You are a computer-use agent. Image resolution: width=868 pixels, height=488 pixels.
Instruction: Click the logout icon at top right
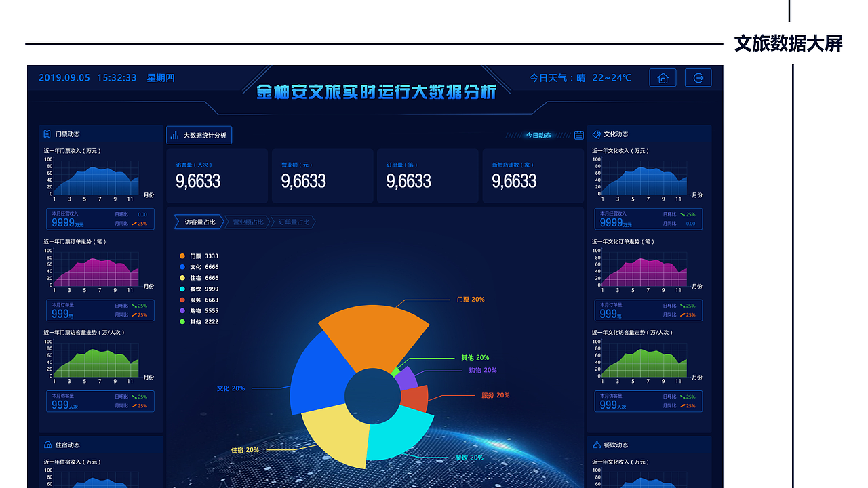tap(698, 78)
